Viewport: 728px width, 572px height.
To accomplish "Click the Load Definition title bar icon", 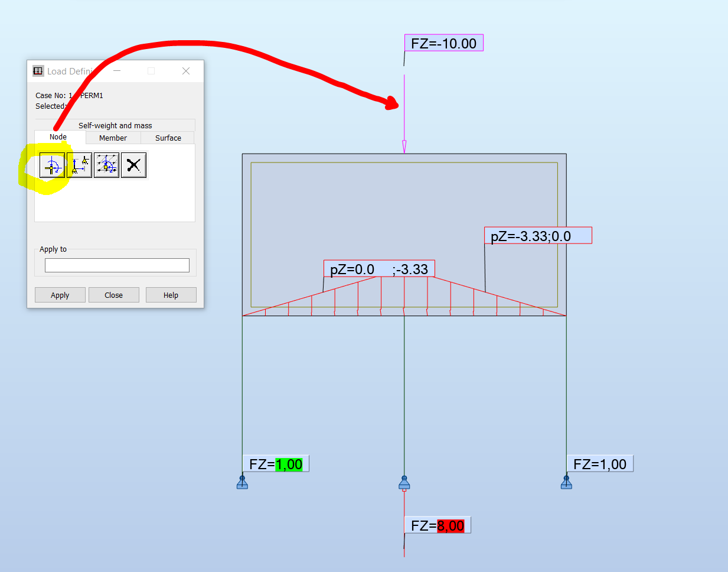I will pyautogui.click(x=38, y=70).
